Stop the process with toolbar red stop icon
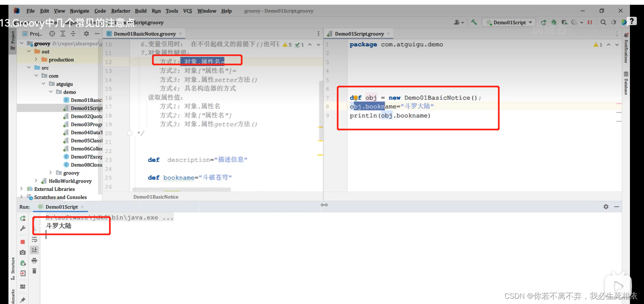The height and width of the screenshot is (304, 644). pos(590,22)
